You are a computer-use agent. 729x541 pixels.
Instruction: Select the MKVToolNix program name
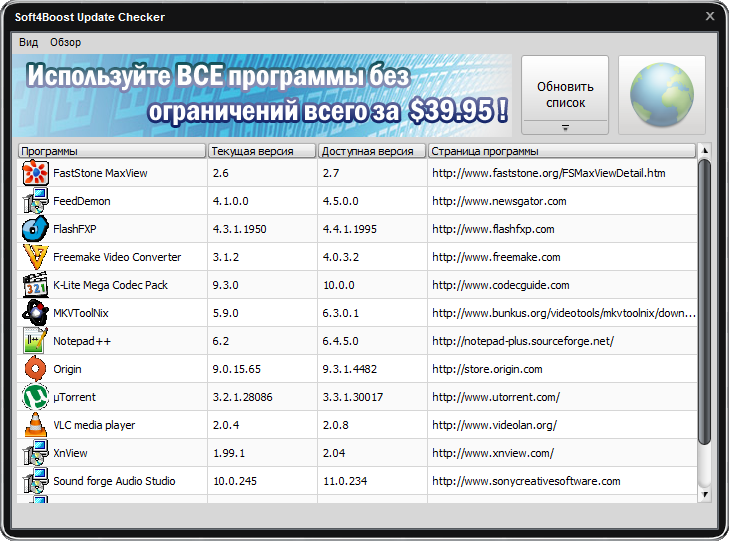coord(81,313)
